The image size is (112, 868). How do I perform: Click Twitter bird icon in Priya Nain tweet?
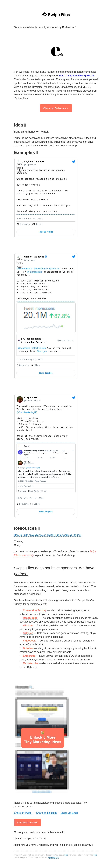point(73,398)
